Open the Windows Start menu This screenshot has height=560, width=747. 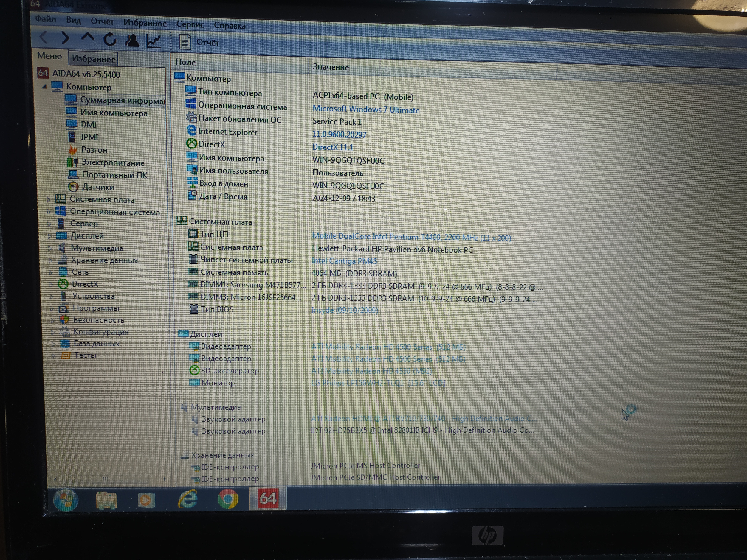point(66,500)
